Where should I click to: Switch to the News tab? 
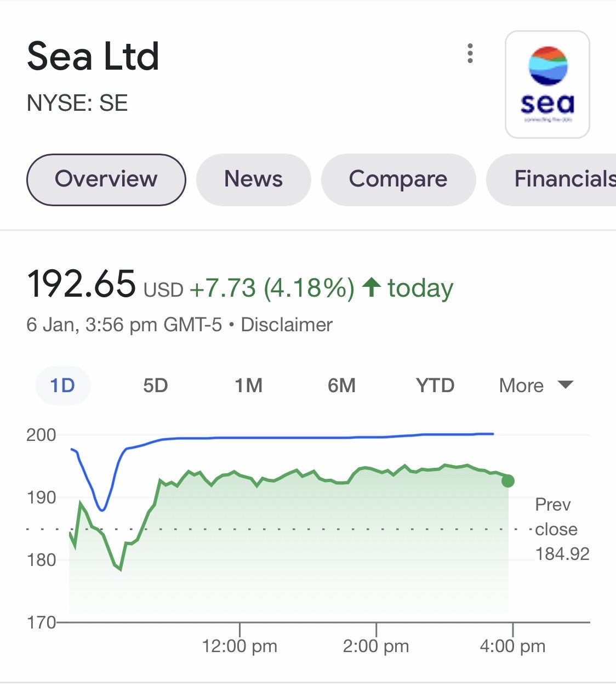coord(253,179)
